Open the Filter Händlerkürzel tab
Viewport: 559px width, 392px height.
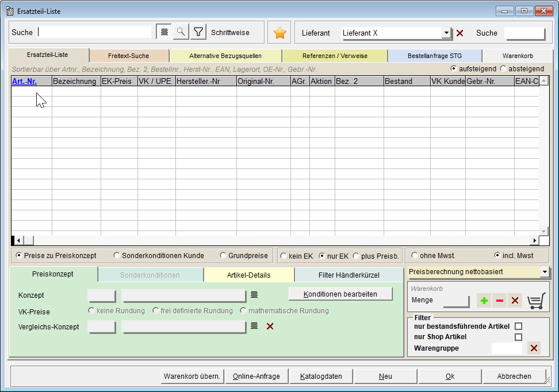pos(349,275)
